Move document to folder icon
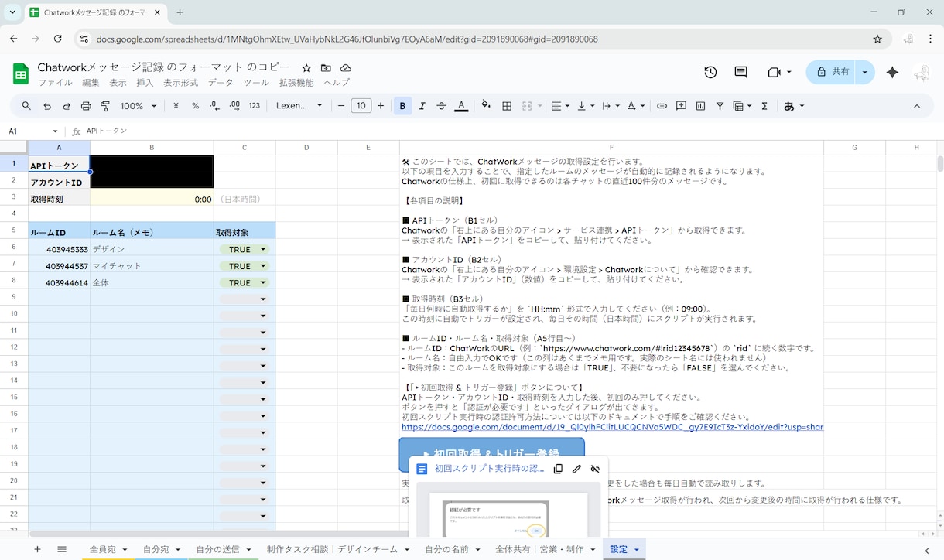Screen dimensions: 944x560 pos(326,68)
